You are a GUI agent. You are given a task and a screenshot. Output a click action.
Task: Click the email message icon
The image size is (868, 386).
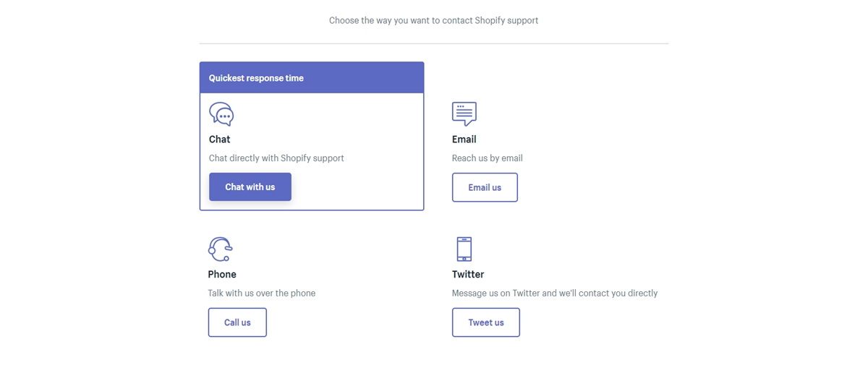[464, 114]
